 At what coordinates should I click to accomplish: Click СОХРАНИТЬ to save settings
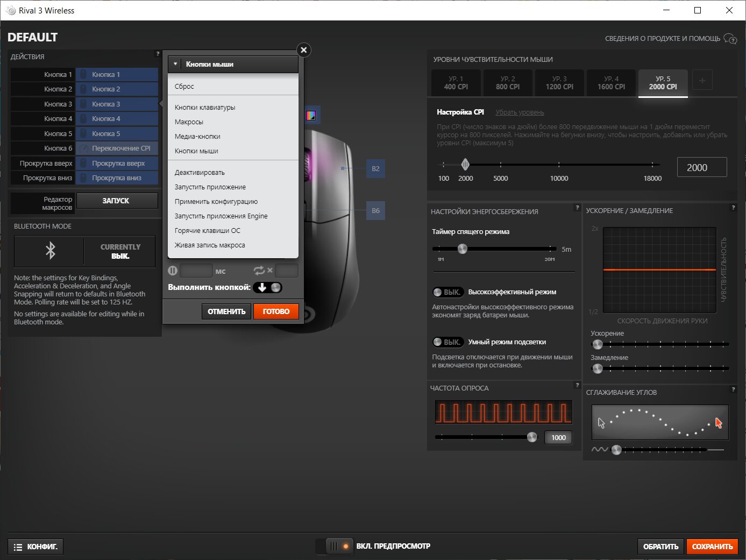pos(712,547)
